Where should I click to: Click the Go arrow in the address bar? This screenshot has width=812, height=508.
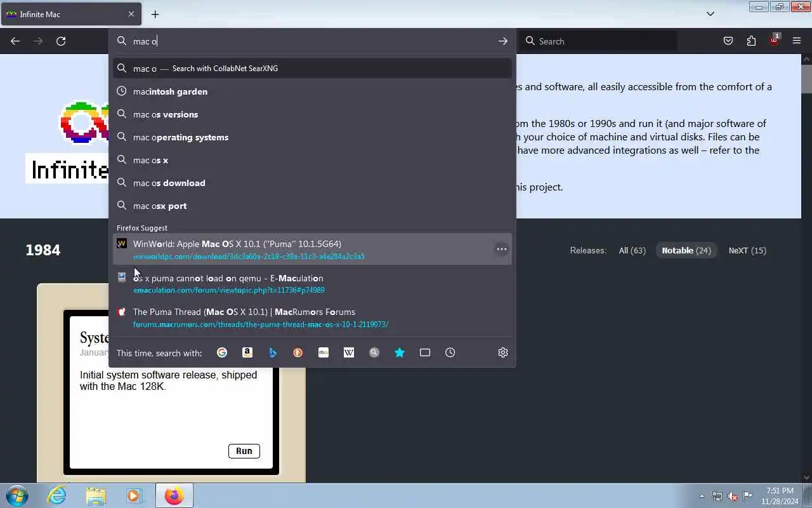[x=502, y=41]
